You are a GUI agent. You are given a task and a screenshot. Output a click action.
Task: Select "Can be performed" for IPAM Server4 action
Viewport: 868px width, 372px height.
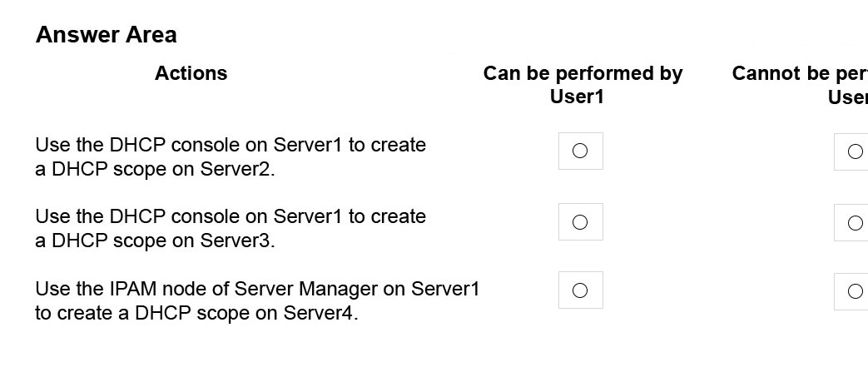pos(580,290)
